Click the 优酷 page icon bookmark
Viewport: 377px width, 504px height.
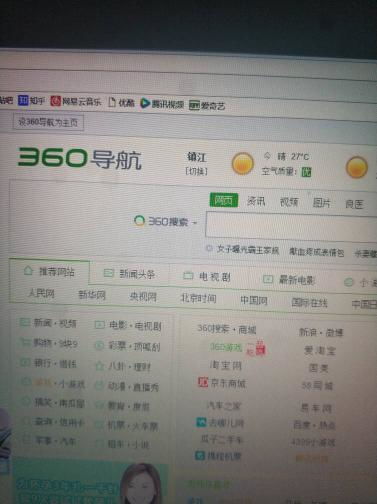[x=112, y=102]
